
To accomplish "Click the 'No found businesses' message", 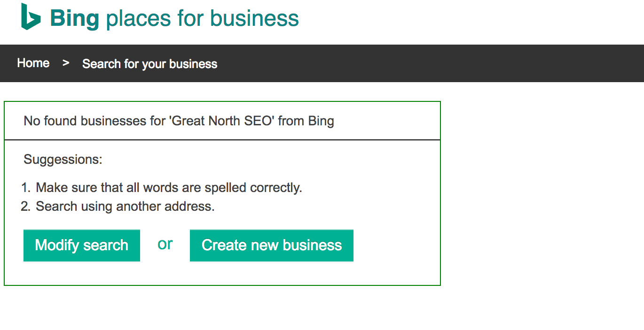I will pos(179,121).
